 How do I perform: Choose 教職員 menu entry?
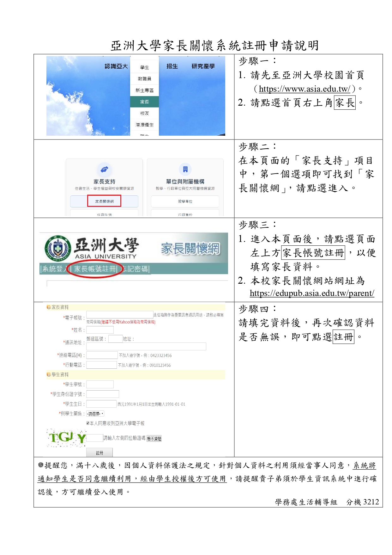coord(144,79)
